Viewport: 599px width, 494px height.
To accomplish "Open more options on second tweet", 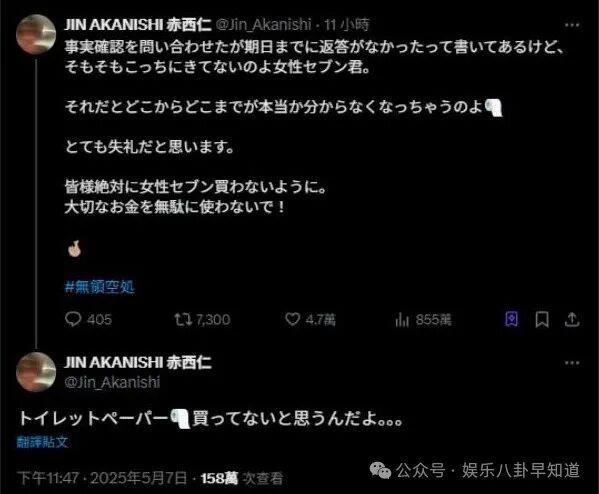I will point(572,363).
